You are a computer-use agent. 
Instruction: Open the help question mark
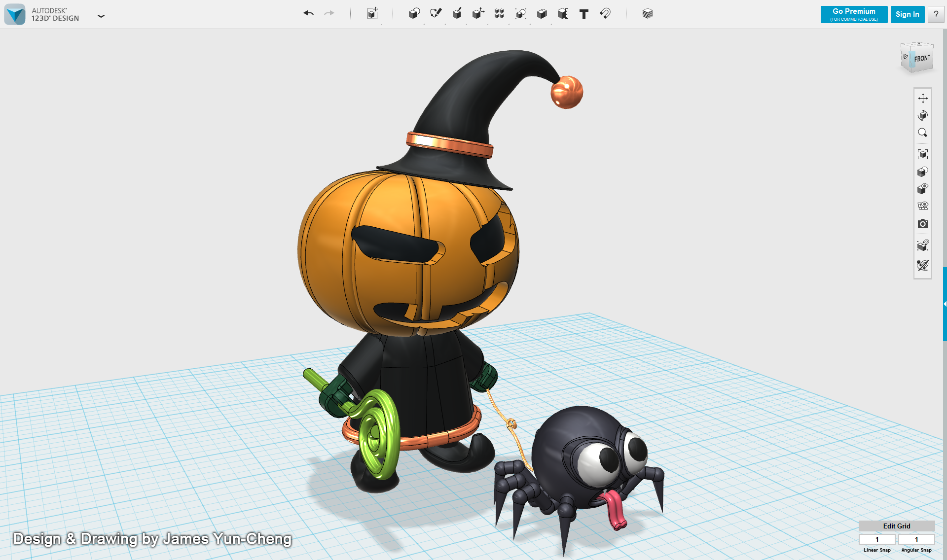[x=936, y=14]
